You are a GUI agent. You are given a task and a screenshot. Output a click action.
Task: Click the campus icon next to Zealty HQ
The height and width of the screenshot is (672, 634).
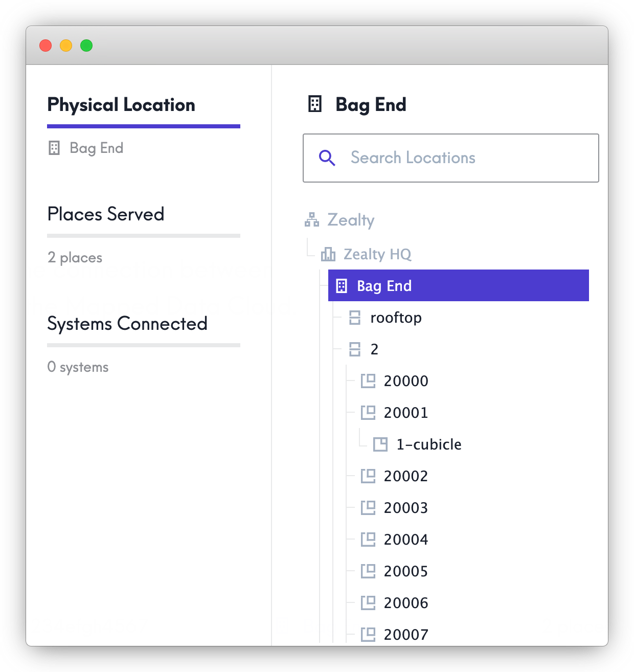[x=328, y=254]
